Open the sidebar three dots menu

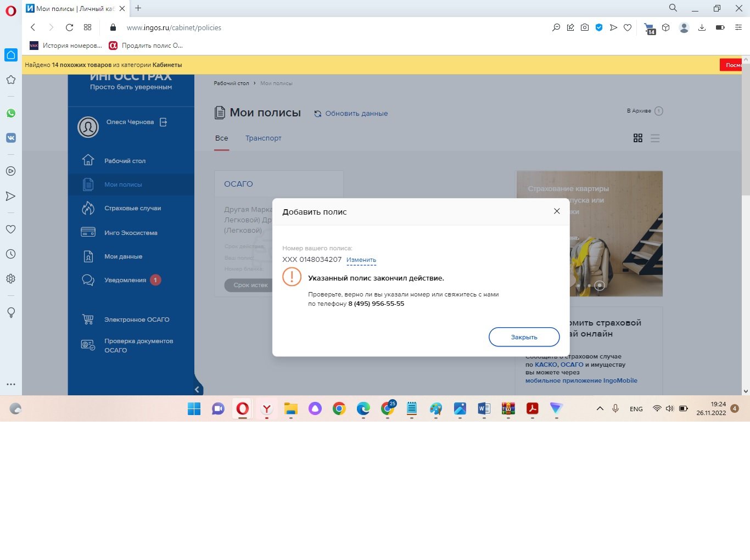click(x=10, y=384)
